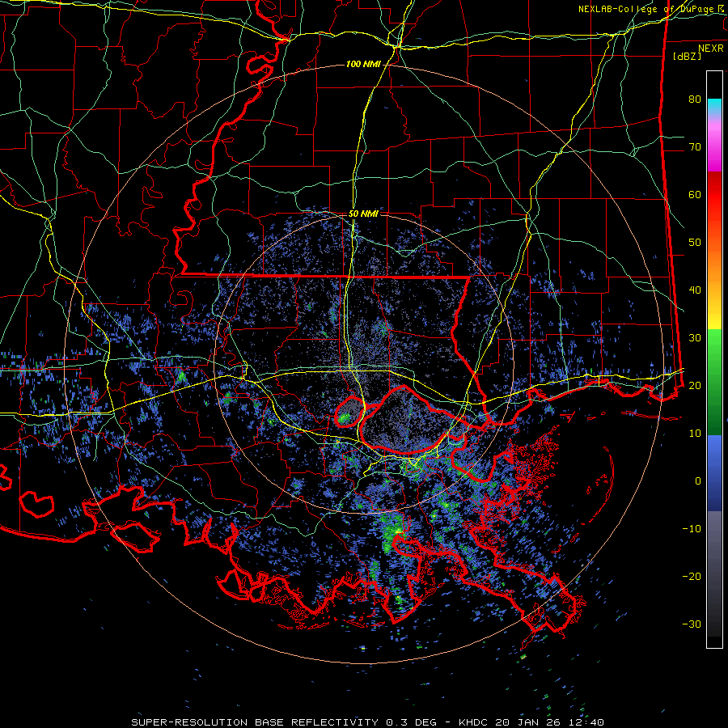
Task: Click the 70 value on the dBZ scale
Action: point(695,147)
